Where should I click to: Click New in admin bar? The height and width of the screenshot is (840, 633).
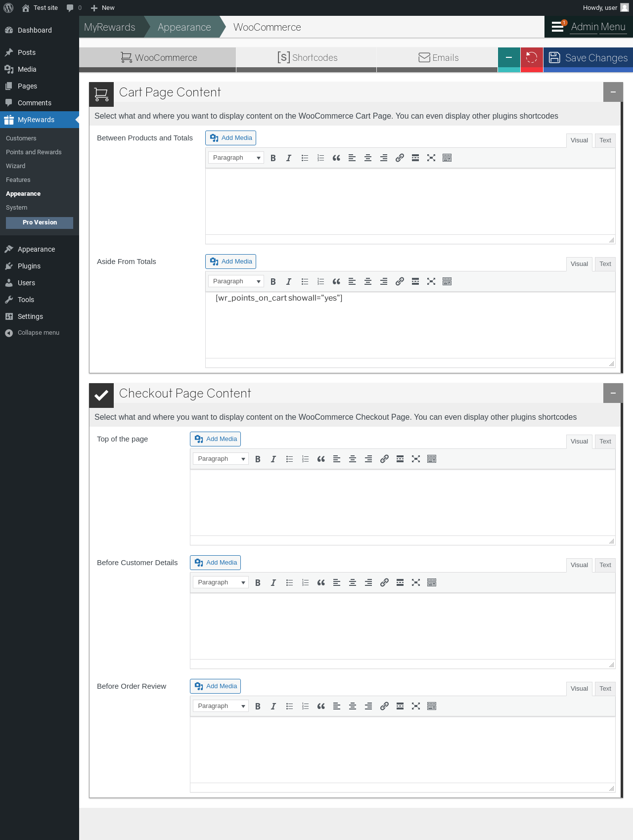point(103,8)
